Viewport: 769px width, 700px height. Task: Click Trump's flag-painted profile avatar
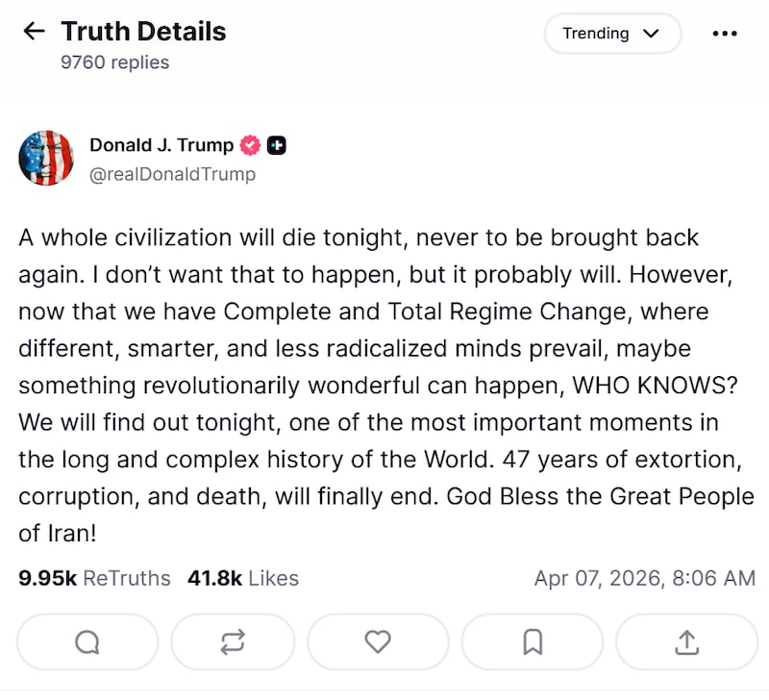(46, 157)
